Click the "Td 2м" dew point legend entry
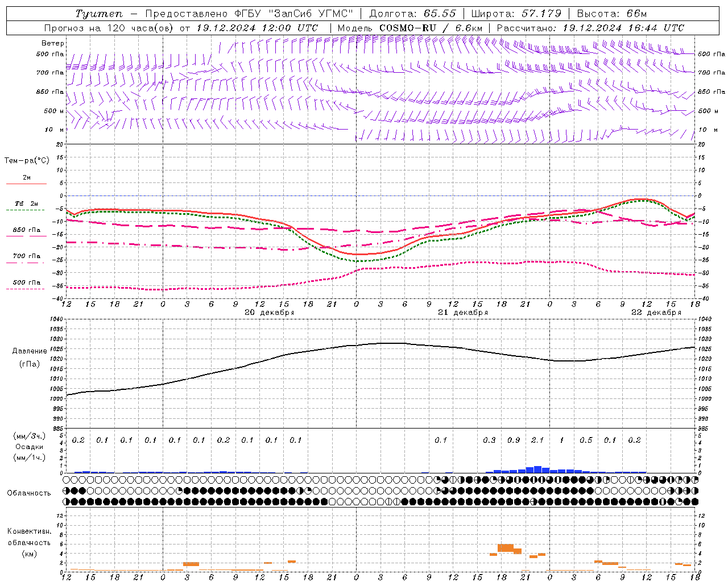 pos(27,203)
